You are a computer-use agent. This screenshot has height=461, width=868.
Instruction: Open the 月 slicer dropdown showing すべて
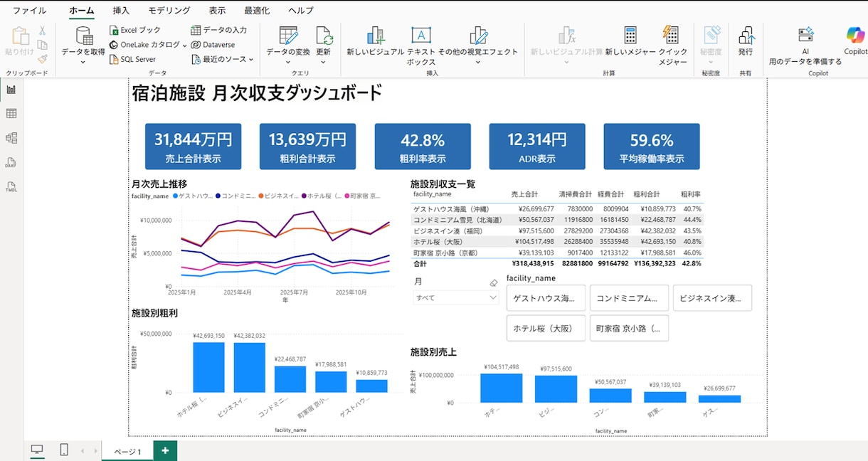455,298
